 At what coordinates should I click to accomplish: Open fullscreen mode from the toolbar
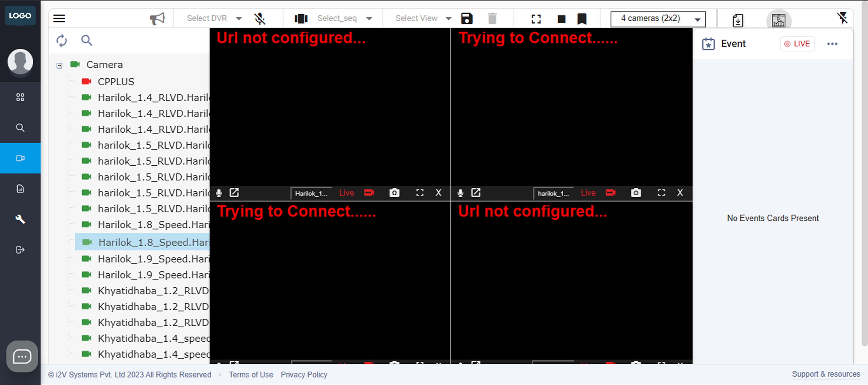click(536, 19)
